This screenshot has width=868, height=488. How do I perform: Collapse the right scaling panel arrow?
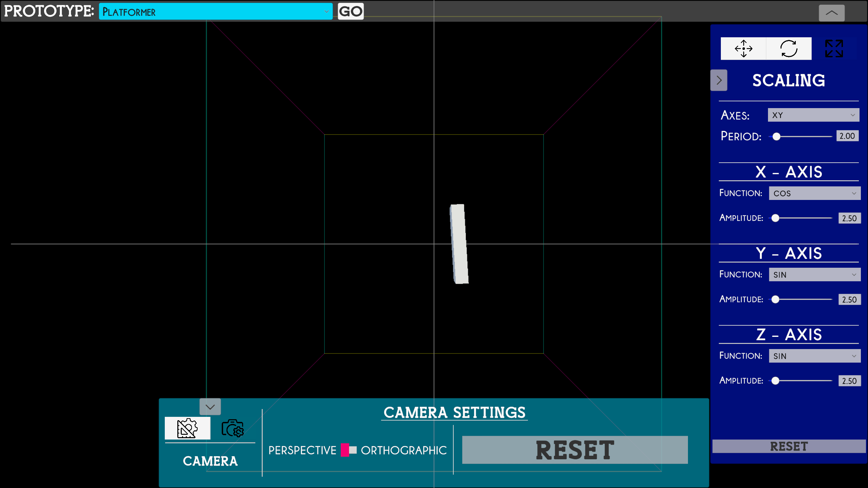(719, 80)
